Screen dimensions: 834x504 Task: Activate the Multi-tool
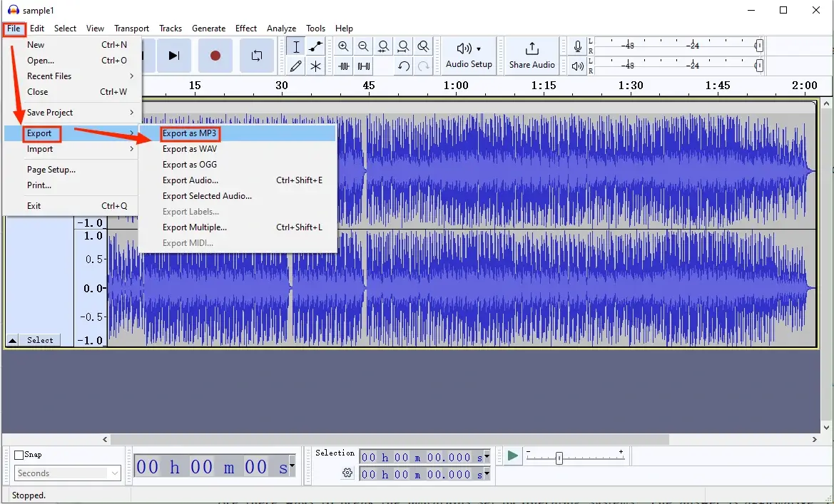315,66
